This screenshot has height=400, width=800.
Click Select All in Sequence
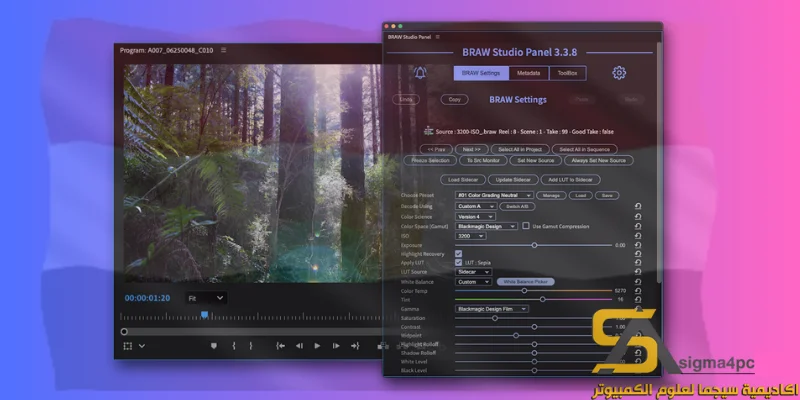pos(585,149)
